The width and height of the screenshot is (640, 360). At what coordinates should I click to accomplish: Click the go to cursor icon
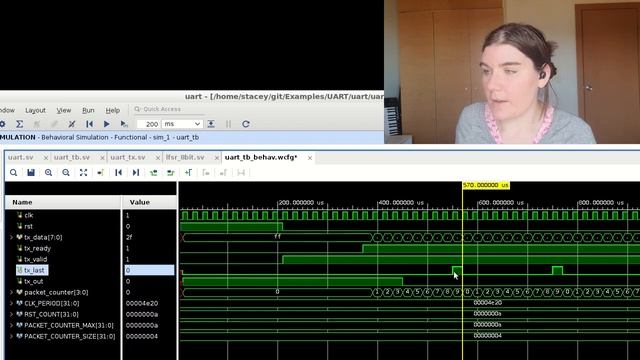100,173
